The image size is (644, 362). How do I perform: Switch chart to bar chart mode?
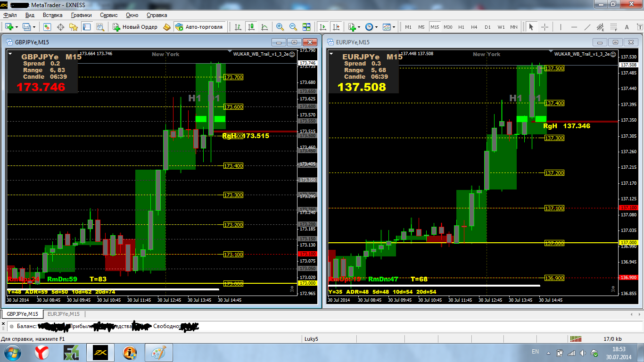[x=239, y=27]
